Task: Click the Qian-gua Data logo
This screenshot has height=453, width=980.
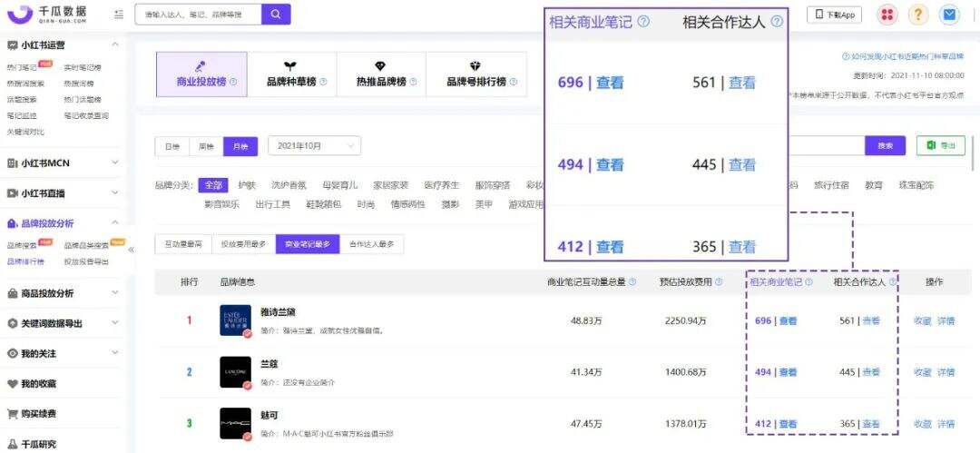Action: click(x=47, y=14)
